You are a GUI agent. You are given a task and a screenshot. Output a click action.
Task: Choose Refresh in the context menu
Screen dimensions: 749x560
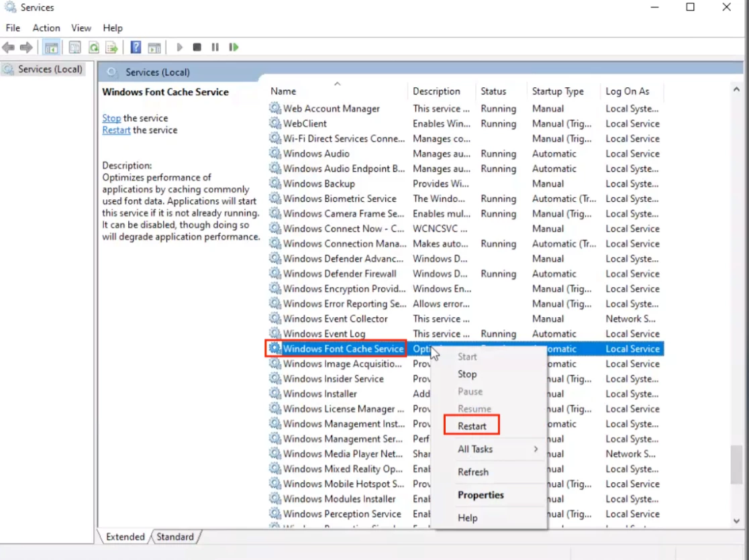(x=489, y=471)
